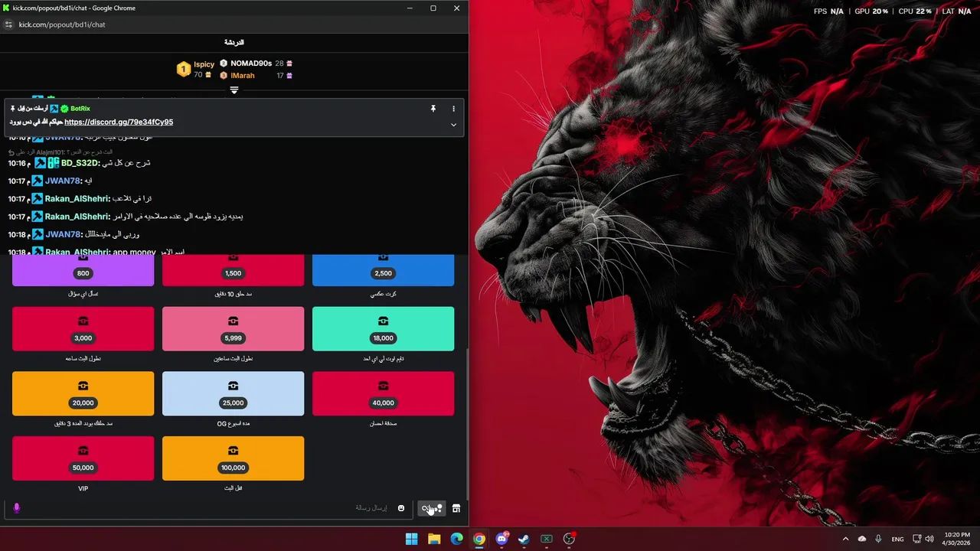Redeem the 3,000 points reward
980x551 pixels.
point(83,329)
